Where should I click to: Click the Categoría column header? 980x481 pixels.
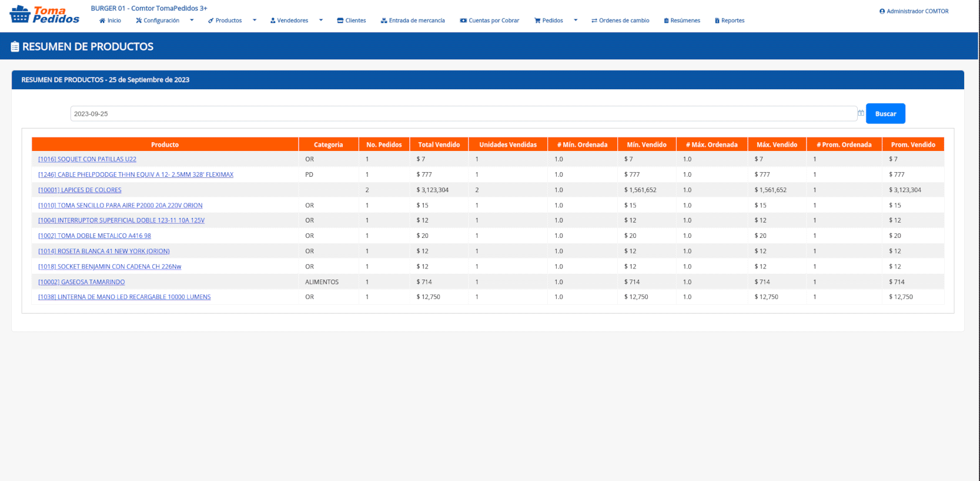pos(329,144)
